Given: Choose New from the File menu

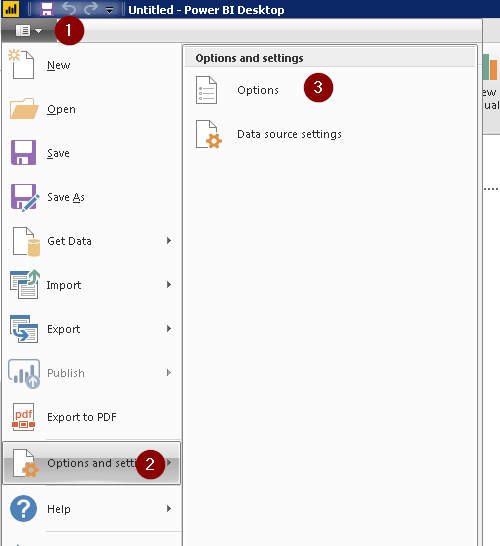Looking at the screenshot, I should click(58, 65).
